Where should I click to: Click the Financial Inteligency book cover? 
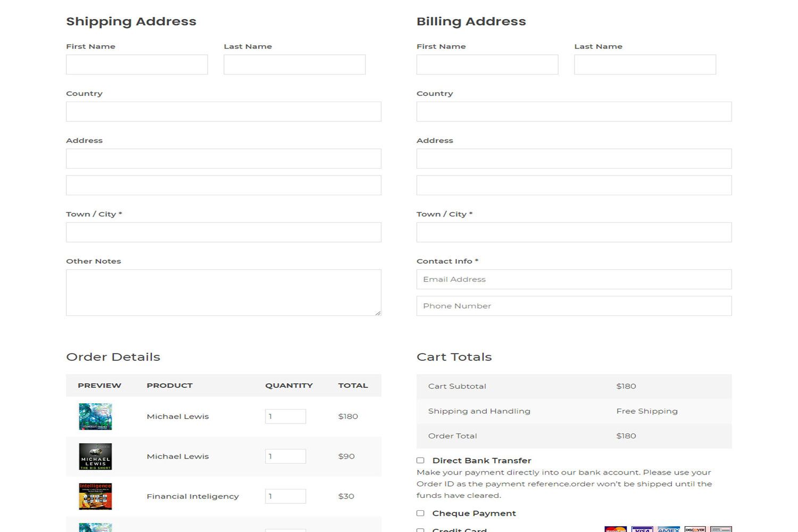[95, 496]
